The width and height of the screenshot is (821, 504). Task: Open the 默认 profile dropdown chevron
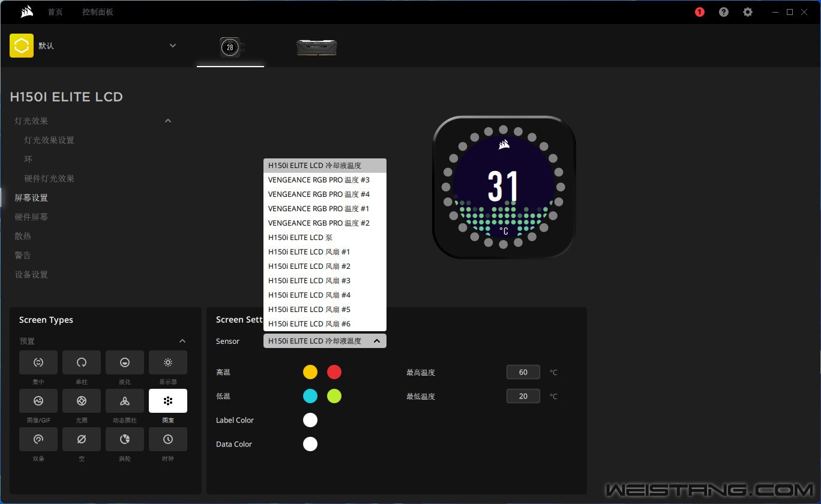click(x=173, y=46)
